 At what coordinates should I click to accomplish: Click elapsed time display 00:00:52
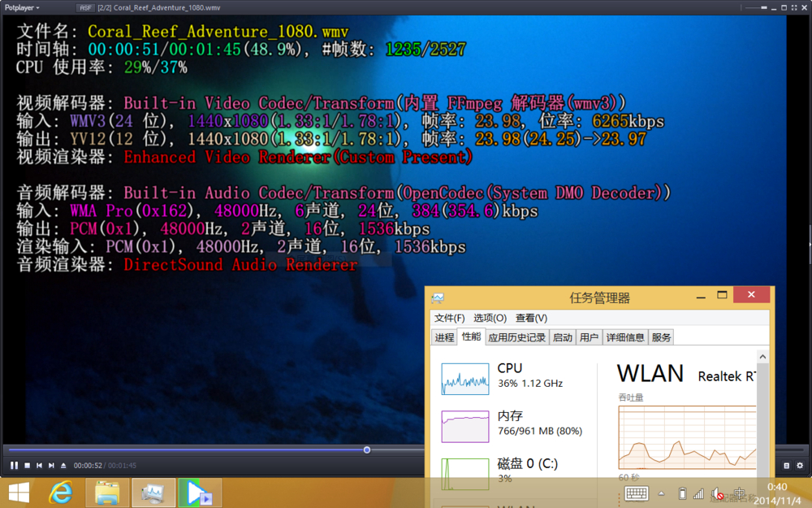click(x=88, y=466)
